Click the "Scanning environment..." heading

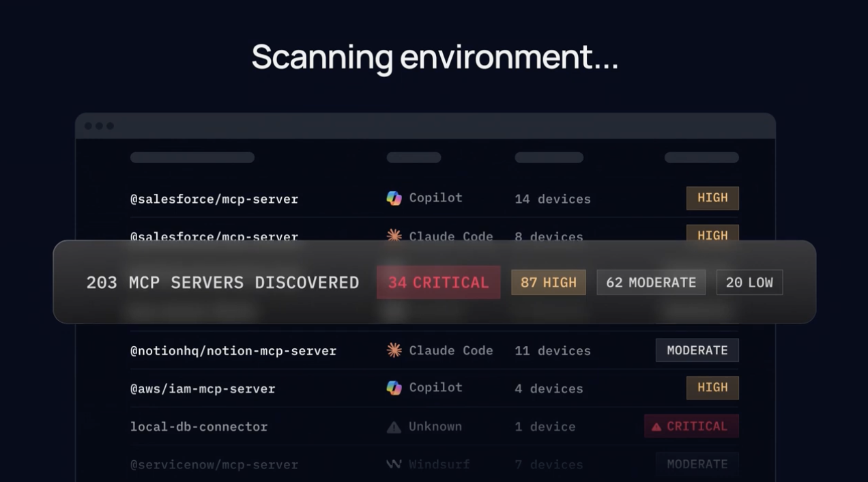[435, 57]
